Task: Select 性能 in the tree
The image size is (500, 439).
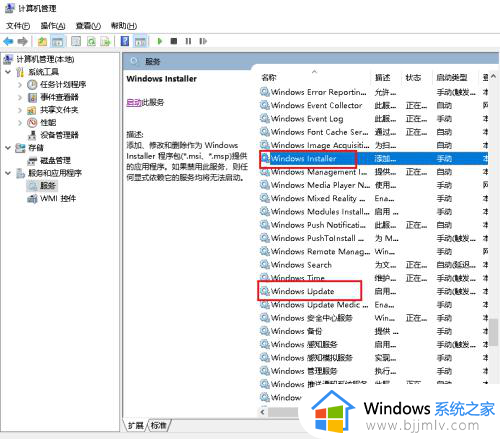Action: pos(48,122)
